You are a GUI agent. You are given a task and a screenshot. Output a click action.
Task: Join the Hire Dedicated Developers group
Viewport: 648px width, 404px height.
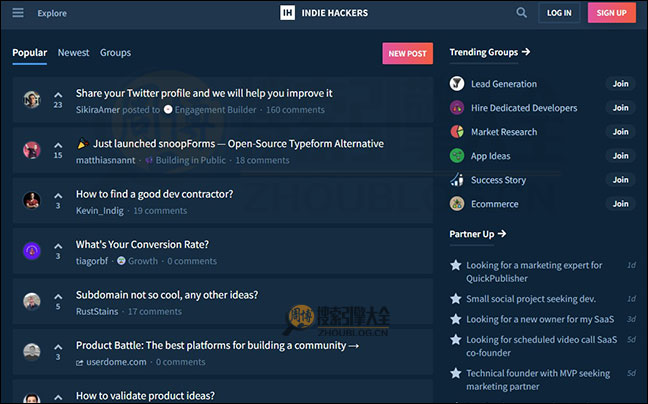coord(620,107)
